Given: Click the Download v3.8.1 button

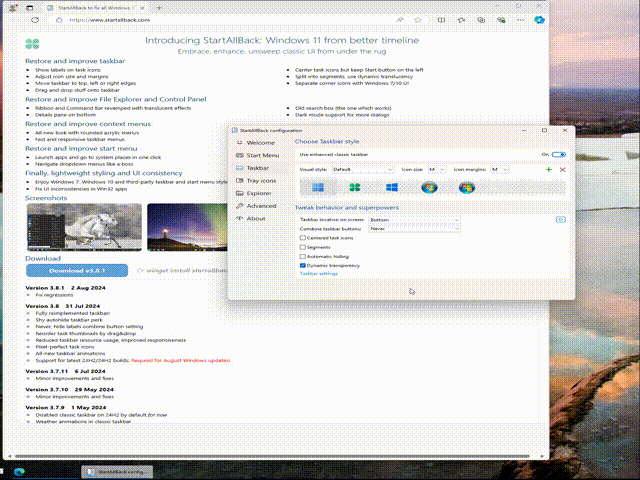Looking at the screenshot, I should point(77,271).
